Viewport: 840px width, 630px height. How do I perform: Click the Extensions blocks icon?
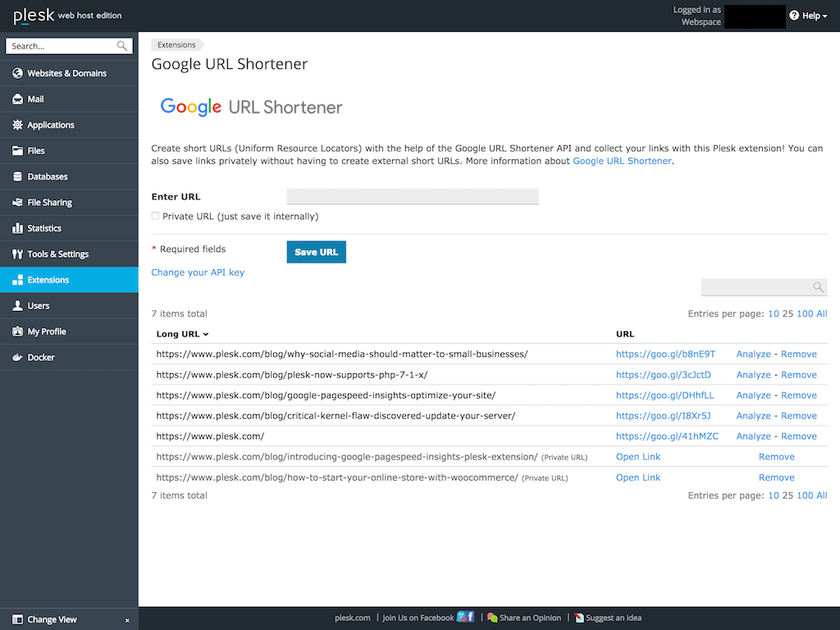pyautogui.click(x=18, y=280)
